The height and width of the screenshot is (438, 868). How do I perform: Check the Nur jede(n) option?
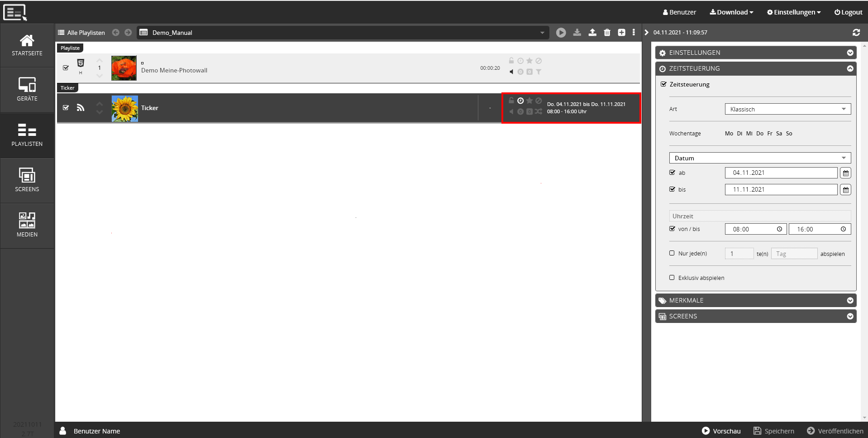click(x=672, y=254)
